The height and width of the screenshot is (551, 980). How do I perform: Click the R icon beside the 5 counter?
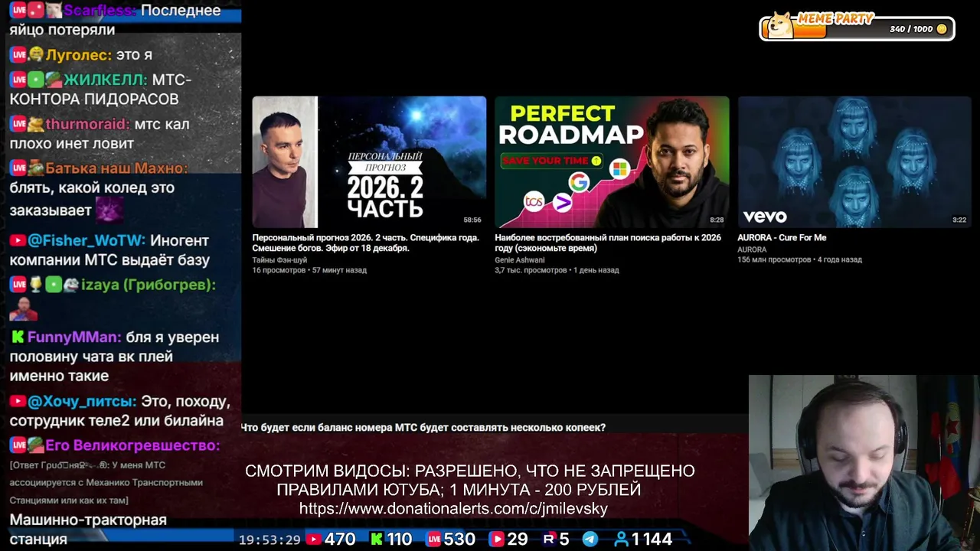(548, 540)
